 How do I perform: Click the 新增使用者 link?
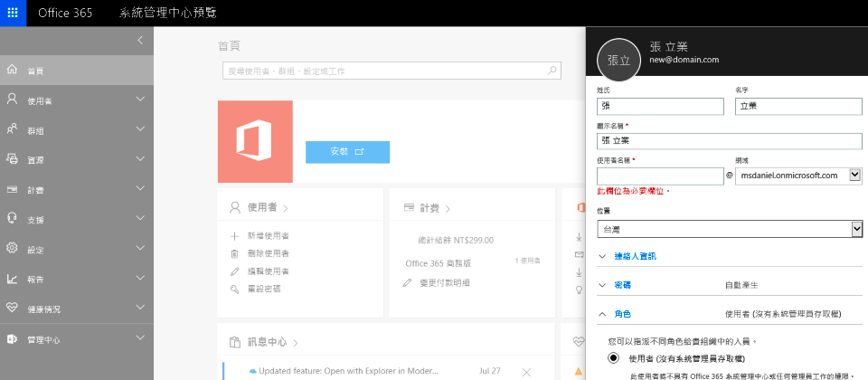point(268,236)
